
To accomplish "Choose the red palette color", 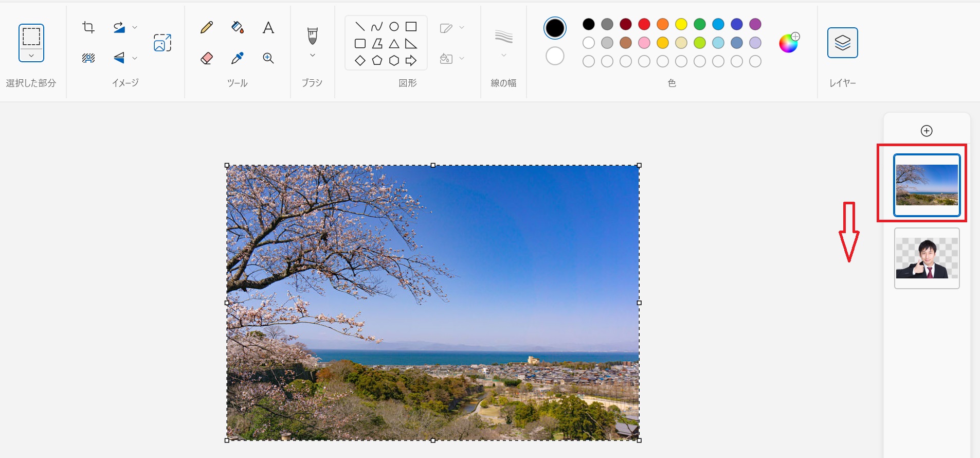I will (644, 24).
